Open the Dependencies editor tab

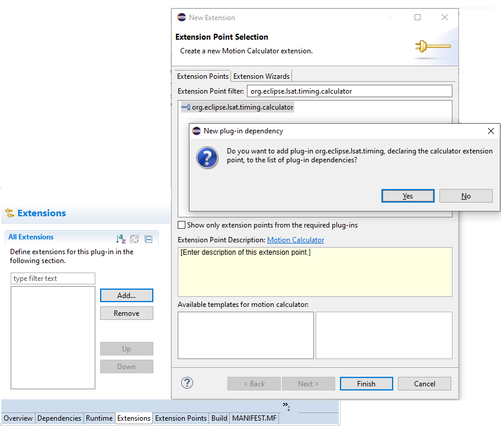point(59,418)
